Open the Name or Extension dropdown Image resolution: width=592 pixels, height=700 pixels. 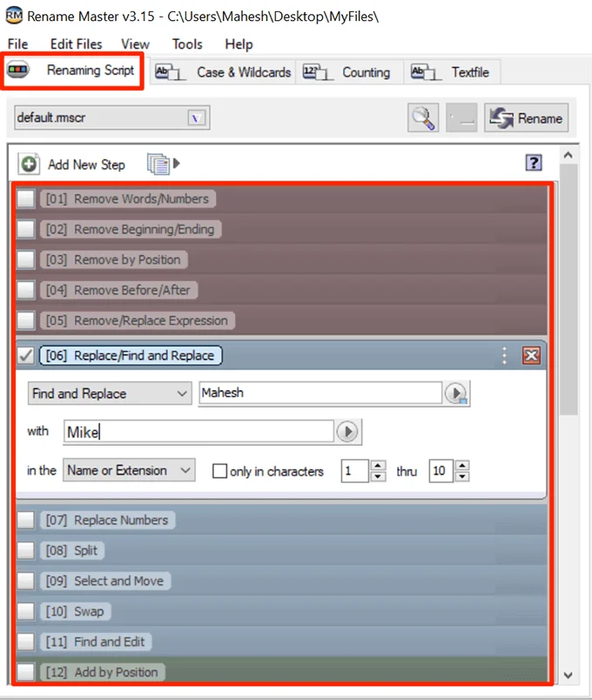129,470
